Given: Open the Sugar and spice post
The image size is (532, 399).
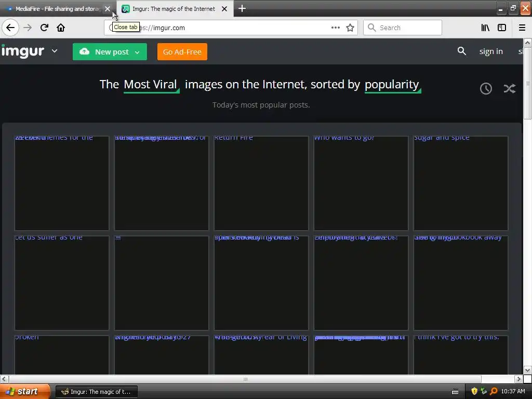Looking at the screenshot, I should (x=461, y=183).
